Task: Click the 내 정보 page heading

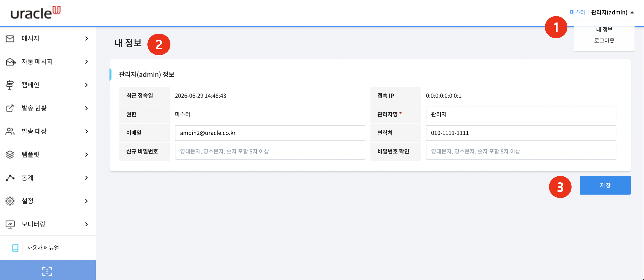Action: tap(128, 43)
